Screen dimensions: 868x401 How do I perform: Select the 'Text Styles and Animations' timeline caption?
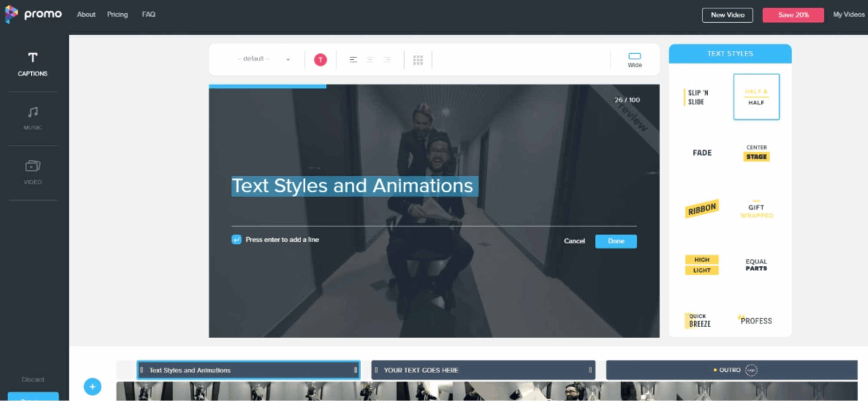248,370
